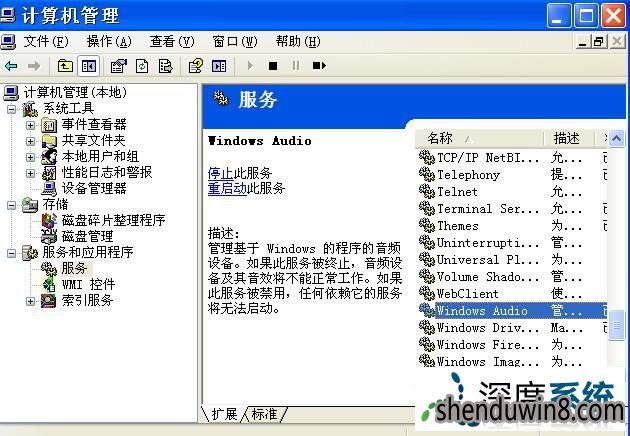
Task: Expand the 性能日志和警报 branch
Action: [x=31, y=173]
